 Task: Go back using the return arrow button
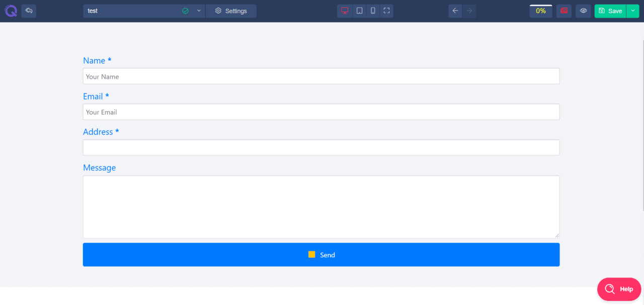tap(29, 11)
